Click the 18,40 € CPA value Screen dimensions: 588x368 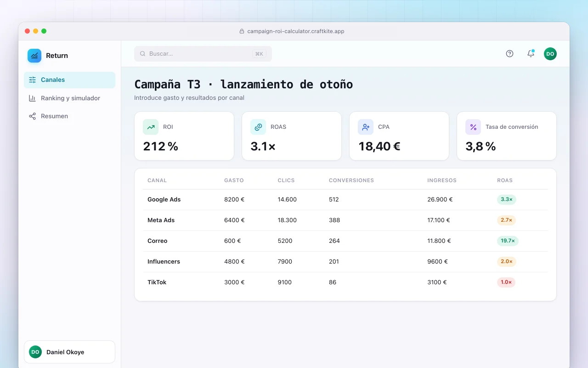379,146
